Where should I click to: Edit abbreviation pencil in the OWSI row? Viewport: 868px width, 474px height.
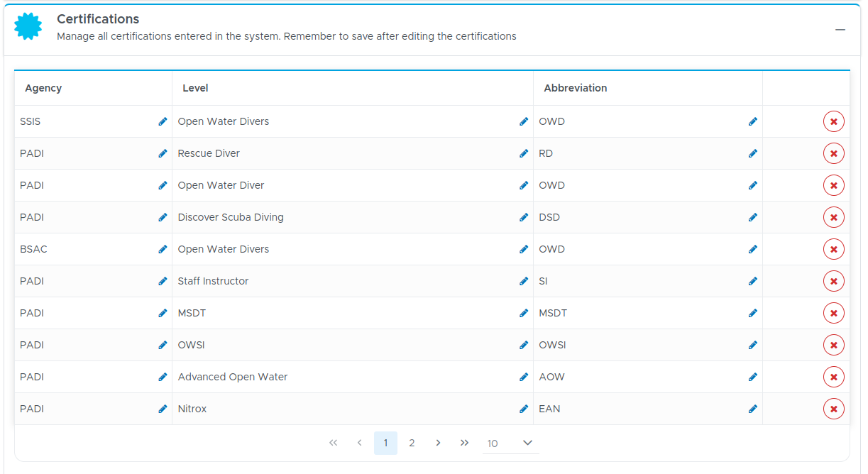[753, 345]
